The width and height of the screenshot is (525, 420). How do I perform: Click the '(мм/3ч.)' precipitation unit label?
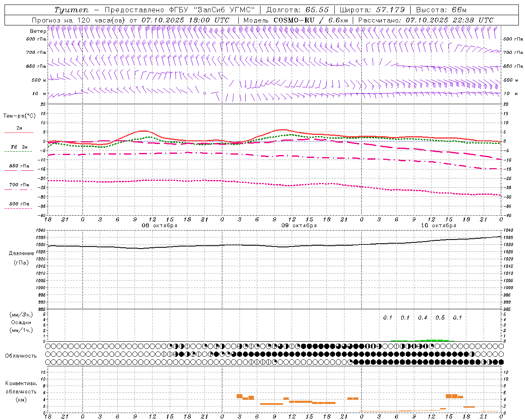coord(21,315)
